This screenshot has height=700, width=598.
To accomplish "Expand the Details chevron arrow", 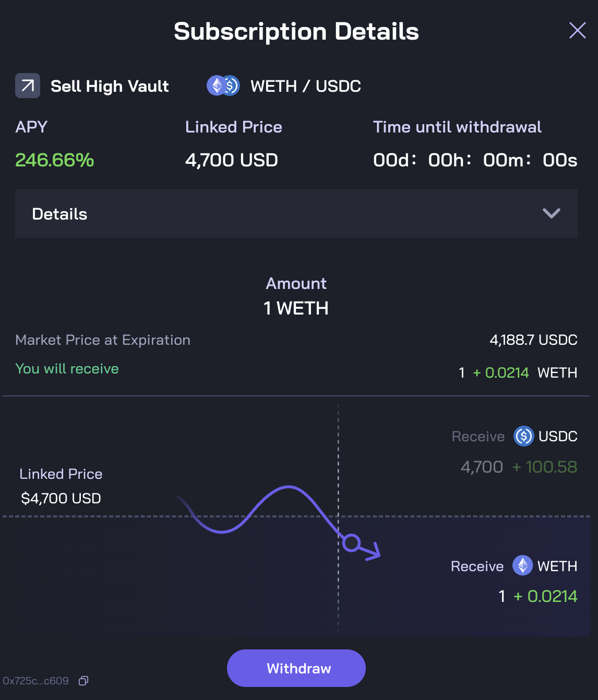I will [x=551, y=213].
